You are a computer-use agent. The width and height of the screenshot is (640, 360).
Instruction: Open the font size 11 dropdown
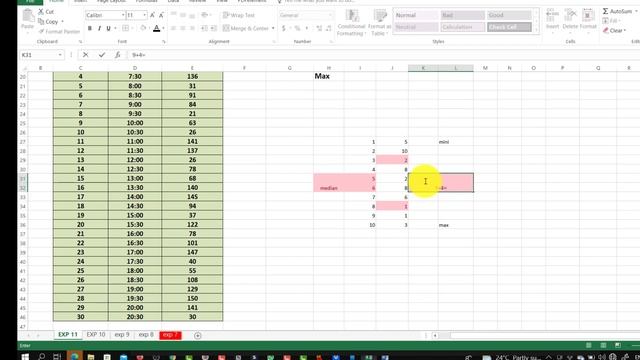coord(144,15)
